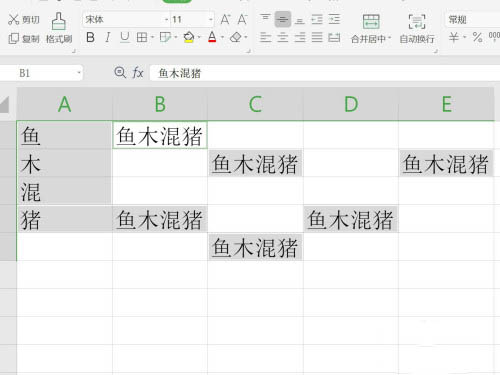Click the cell style/table format icon
Image resolution: width=500 pixels, height=375 pixels.
coord(165,37)
